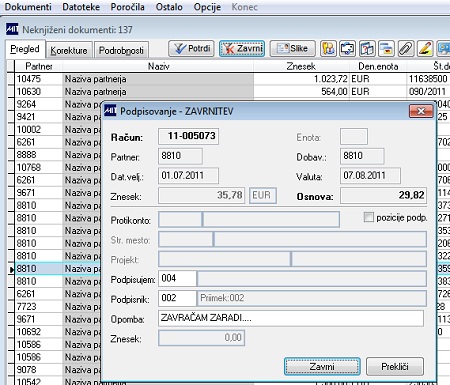Image resolution: width=450 pixels, height=385 pixels.
Task: Click the paperclip attachment icon
Action: 406,49
